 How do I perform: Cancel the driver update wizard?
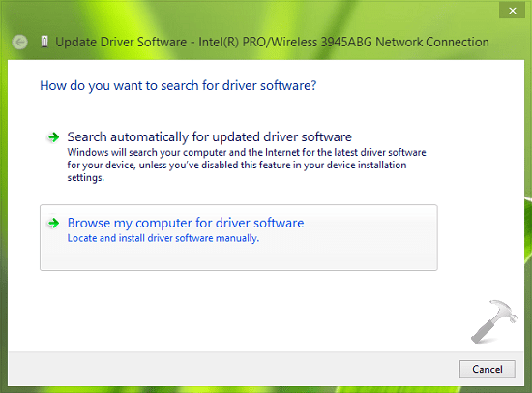(x=488, y=369)
